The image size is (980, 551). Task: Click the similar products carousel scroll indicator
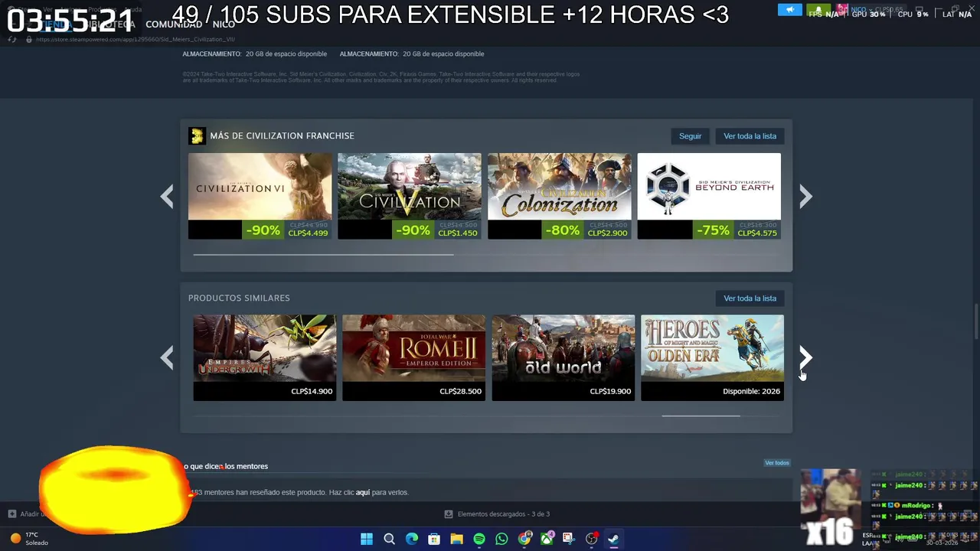click(701, 416)
